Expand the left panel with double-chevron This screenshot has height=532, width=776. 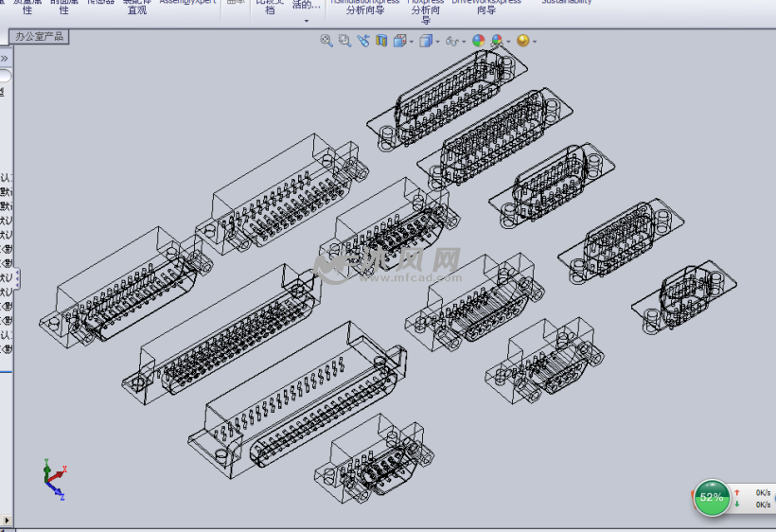click(4, 59)
